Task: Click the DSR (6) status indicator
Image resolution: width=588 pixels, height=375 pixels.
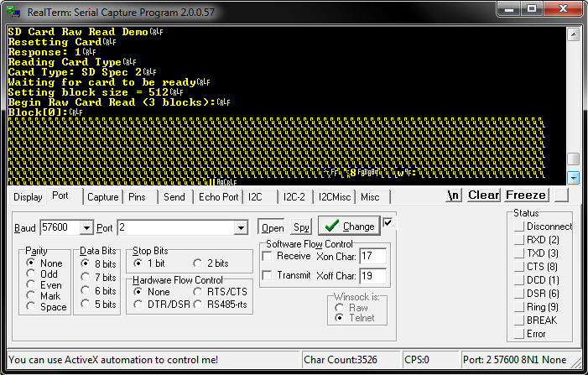Action: 519,294
